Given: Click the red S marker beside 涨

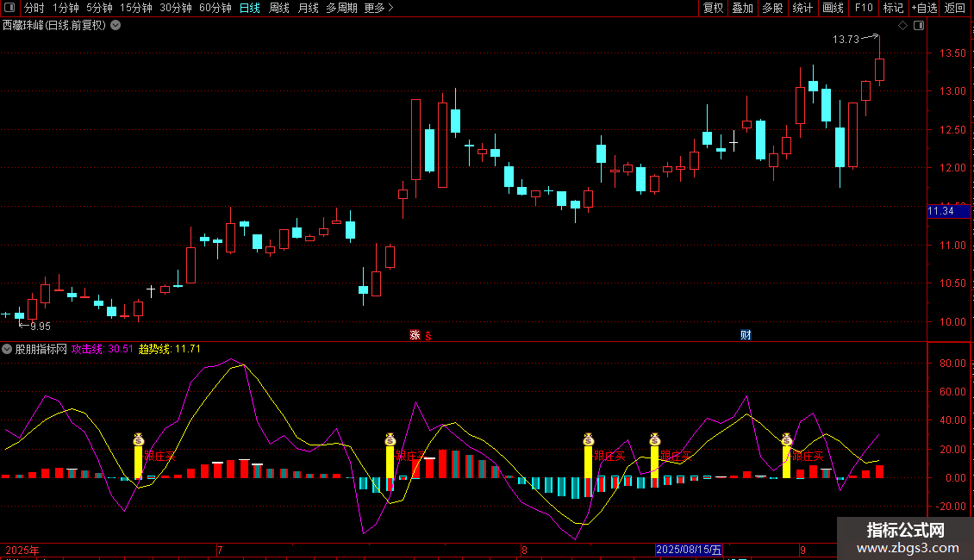Looking at the screenshot, I should [x=428, y=336].
